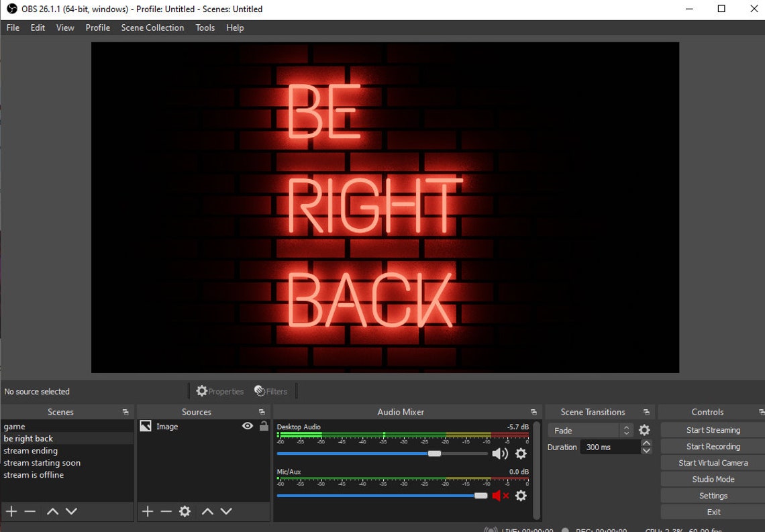Expand the Audio Mixer panel menu icon
Screen dimensions: 765x532
tap(533, 411)
